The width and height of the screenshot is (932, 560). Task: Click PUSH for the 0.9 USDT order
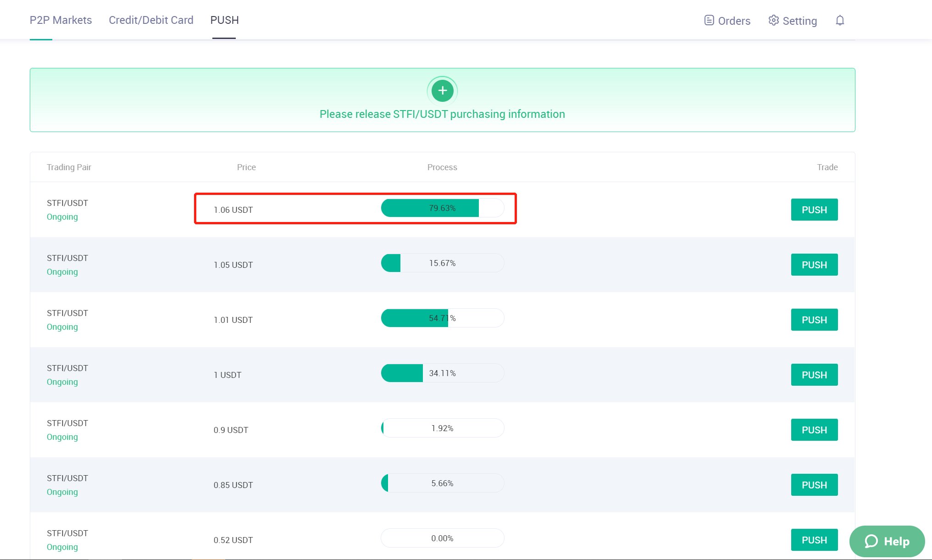point(814,430)
